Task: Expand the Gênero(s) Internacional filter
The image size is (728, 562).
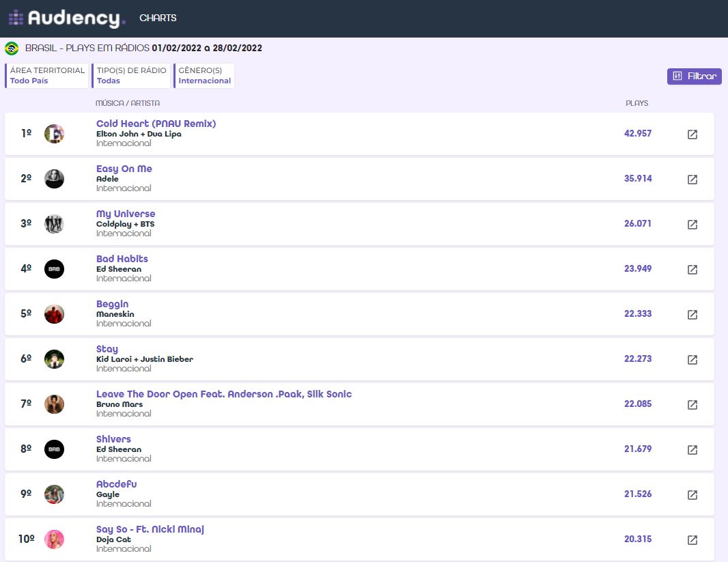Action: 204,76
